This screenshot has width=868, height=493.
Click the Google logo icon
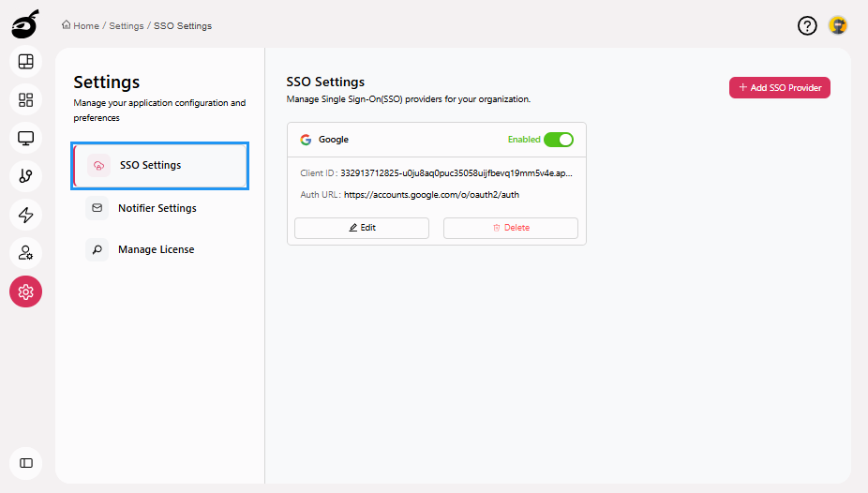(x=306, y=140)
